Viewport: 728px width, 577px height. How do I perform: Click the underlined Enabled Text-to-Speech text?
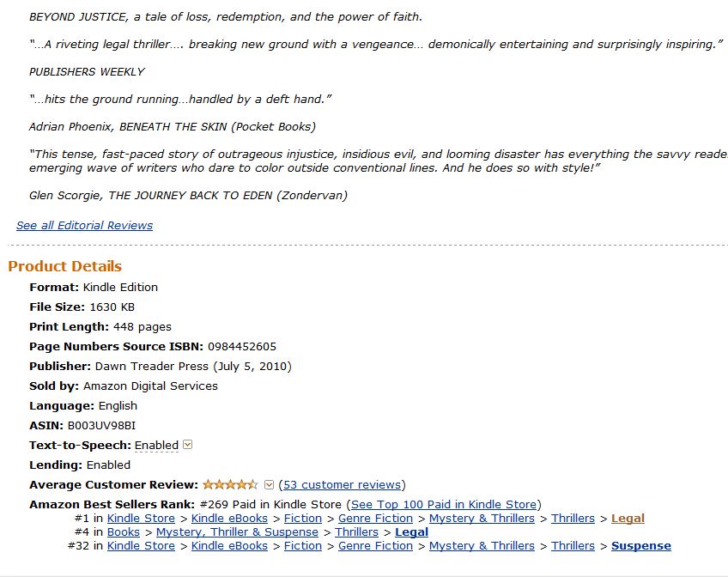click(x=156, y=445)
